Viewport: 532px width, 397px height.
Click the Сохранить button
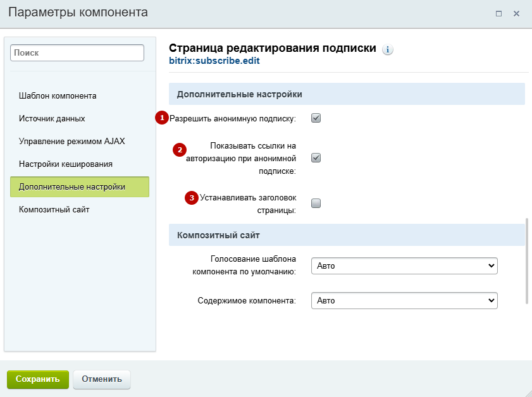(x=38, y=379)
